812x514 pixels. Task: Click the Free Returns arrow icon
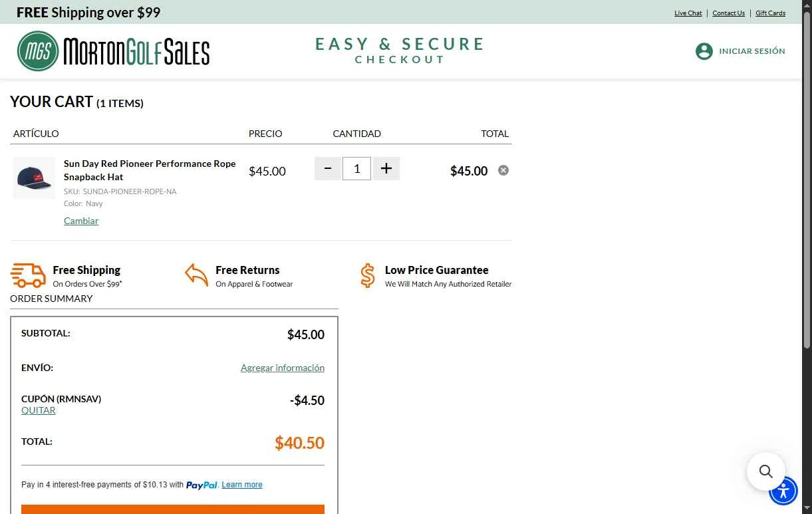pyautogui.click(x=196, y=275)
